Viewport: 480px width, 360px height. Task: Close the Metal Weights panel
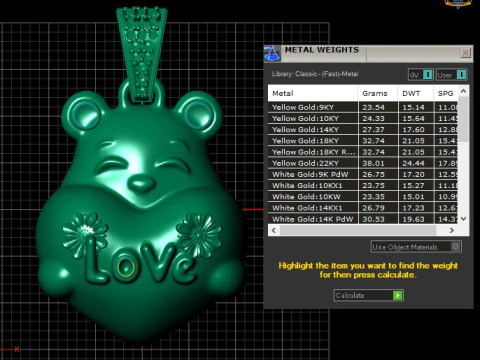[x=465, y=53]
